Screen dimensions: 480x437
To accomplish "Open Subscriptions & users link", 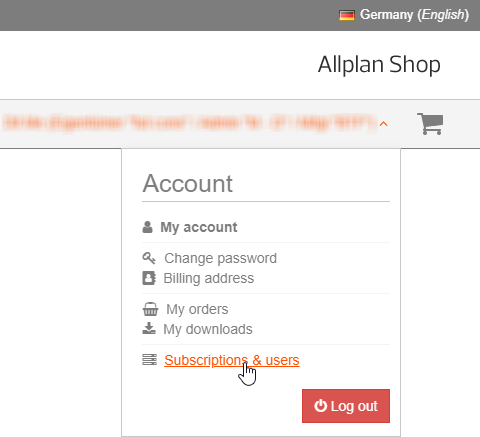I will (x=232, y=360).
